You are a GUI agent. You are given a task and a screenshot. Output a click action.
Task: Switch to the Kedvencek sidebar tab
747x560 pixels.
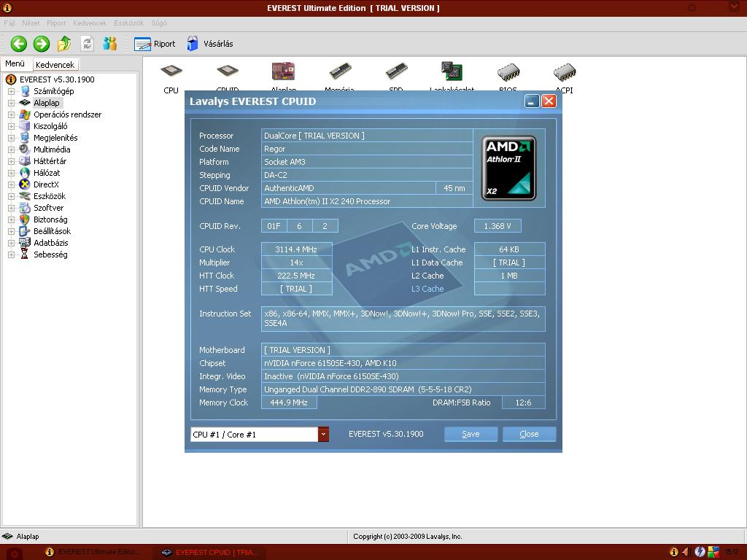pyautogui.click(x=55, y=64)
